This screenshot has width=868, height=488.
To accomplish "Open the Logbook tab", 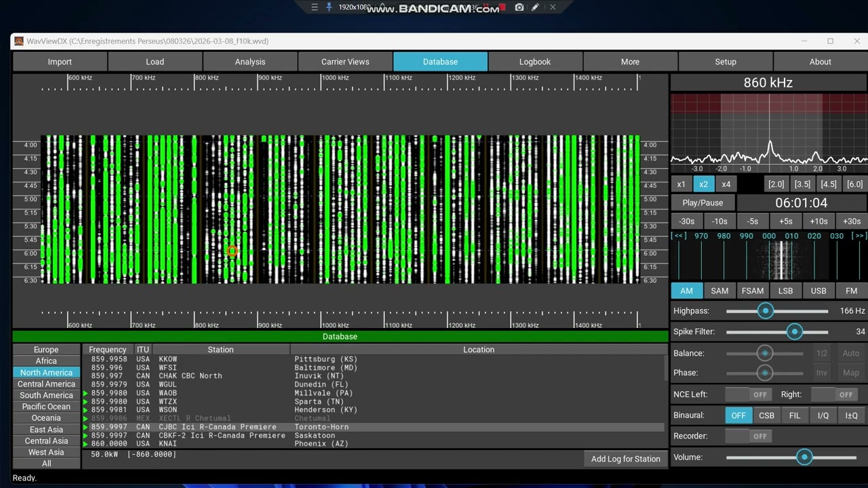I will (x=535, y=62).
